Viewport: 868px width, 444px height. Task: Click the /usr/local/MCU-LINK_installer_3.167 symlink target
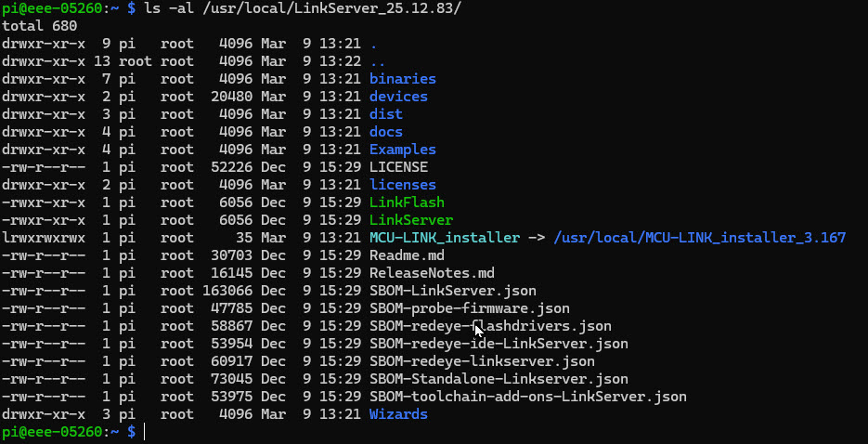699,238
